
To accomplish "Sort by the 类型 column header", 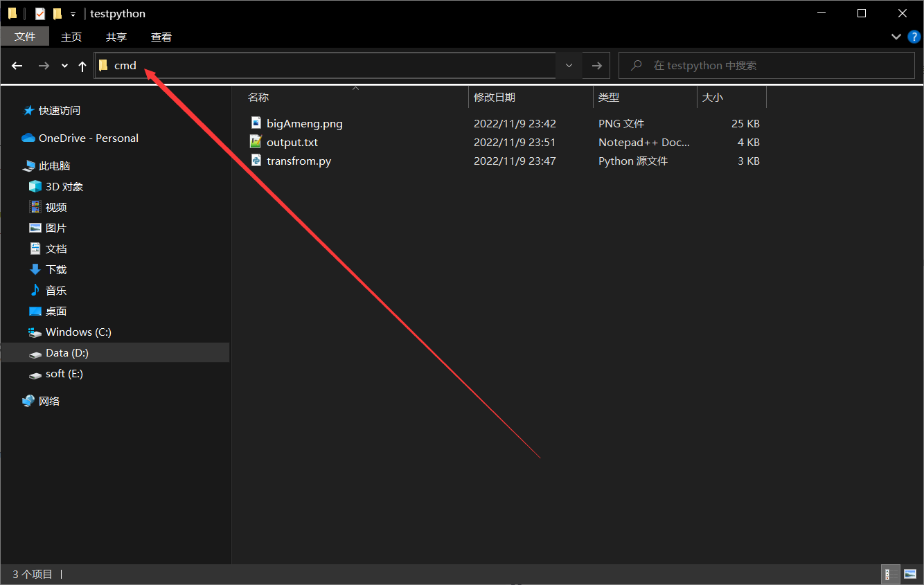I will click(645, 98).
